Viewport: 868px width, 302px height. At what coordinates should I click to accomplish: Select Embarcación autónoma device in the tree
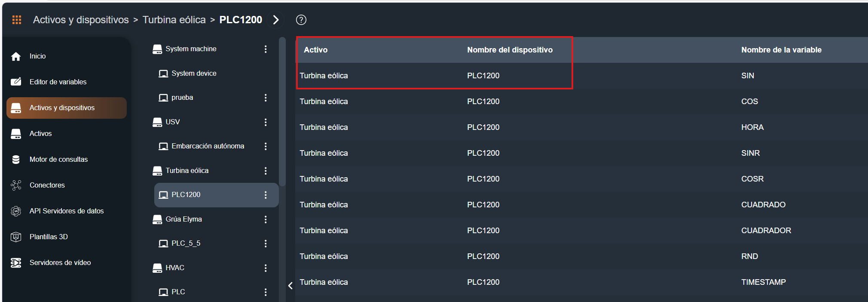click(208, 146)
